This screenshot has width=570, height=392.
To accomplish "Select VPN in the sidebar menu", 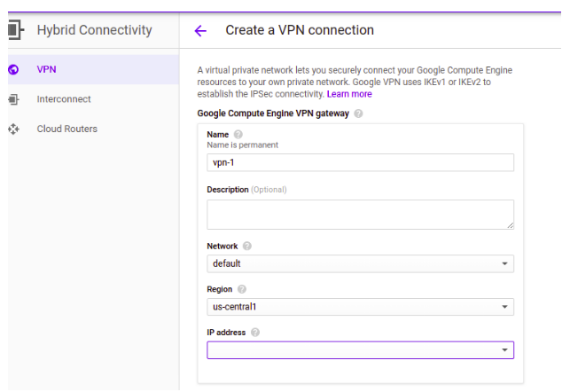I will click(93, 69).
